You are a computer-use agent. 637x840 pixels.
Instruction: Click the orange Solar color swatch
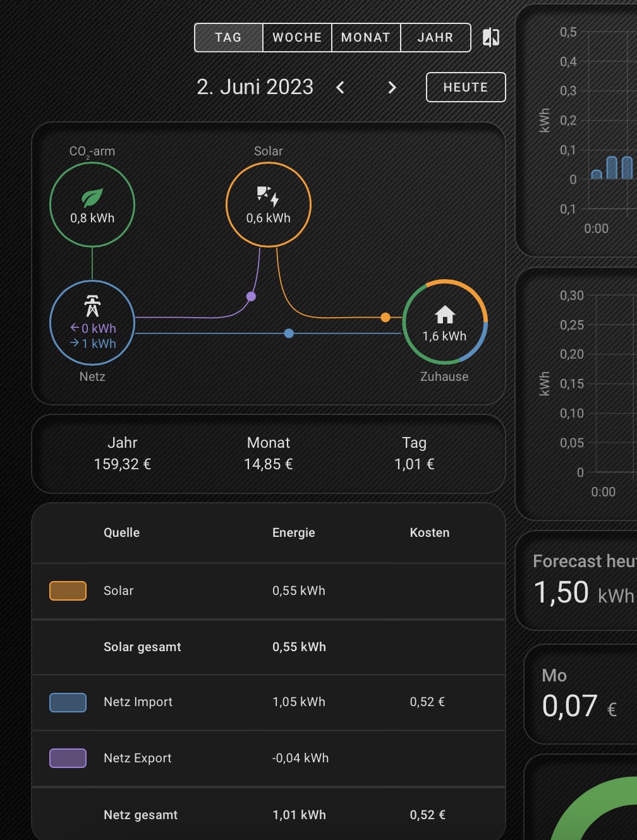coord(68,591)
